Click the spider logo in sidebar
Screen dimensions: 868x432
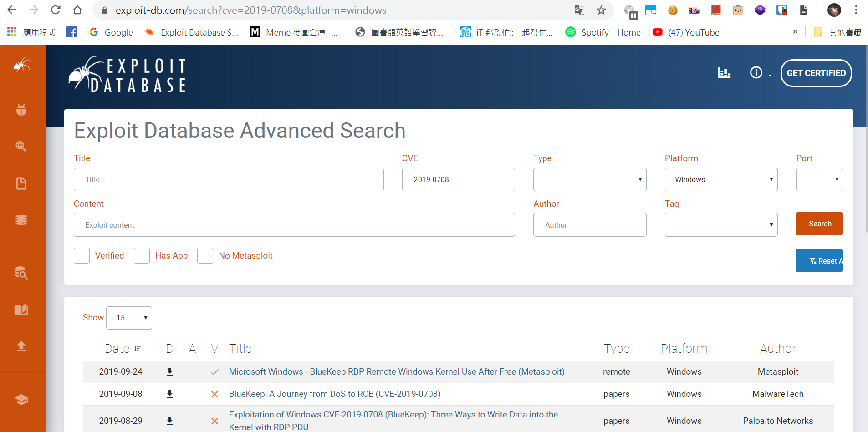tap(21, 65)
